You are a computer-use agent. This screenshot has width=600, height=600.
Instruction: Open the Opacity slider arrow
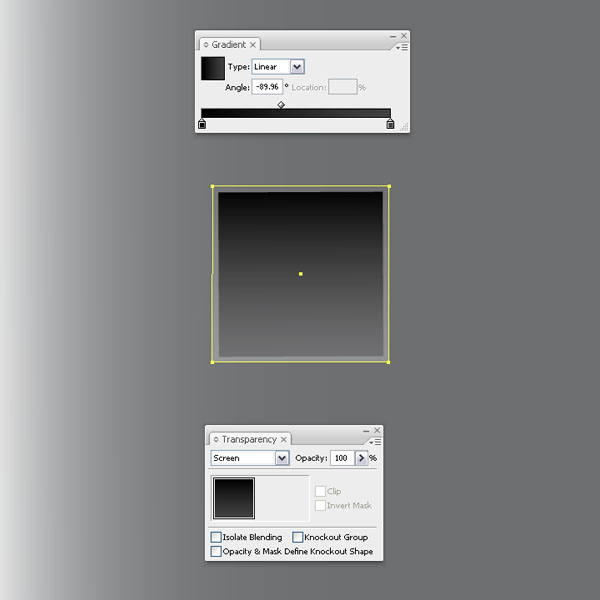coord(361,458)
